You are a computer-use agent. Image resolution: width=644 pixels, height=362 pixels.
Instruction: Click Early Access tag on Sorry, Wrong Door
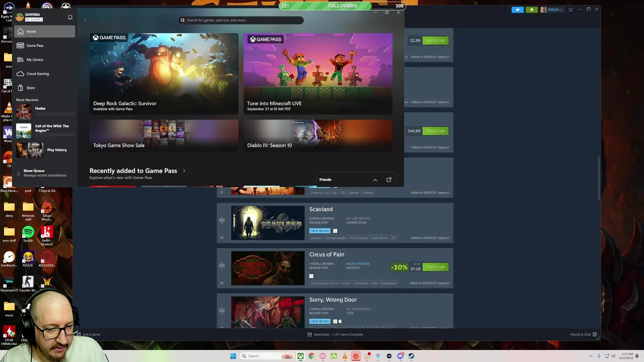point(320,321)
